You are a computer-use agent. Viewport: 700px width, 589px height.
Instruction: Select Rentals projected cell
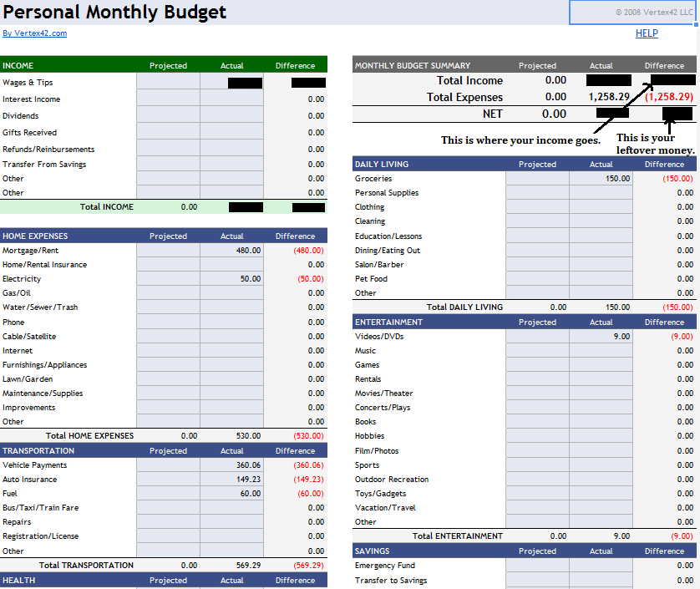pyautogui.click(x=537, y=379)
